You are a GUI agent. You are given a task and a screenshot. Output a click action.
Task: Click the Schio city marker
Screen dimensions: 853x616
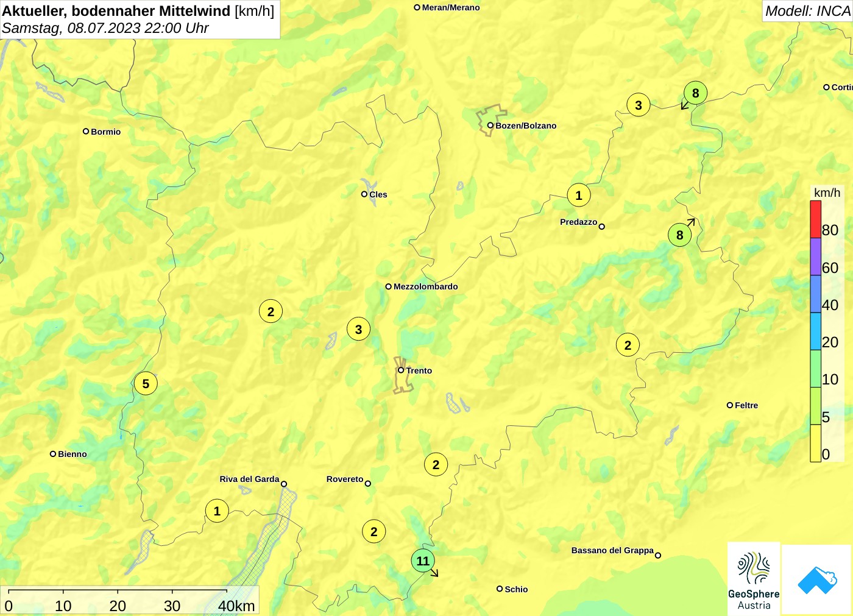pyautogui.click(x=500, y=589)
